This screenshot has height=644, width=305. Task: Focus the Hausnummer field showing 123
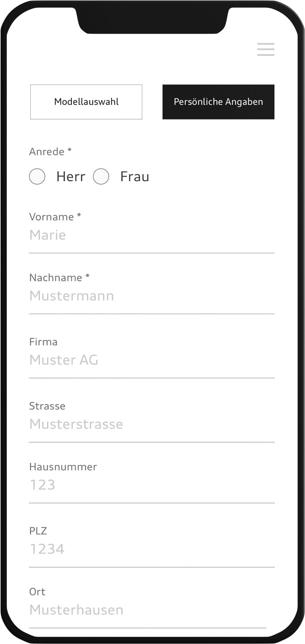pos(151,485)
